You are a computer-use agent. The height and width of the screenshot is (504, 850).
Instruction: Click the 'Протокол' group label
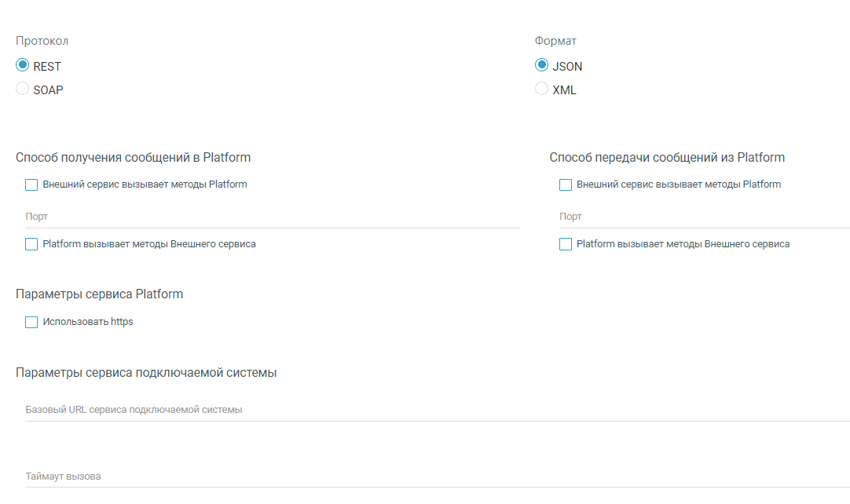click(42, 41)
